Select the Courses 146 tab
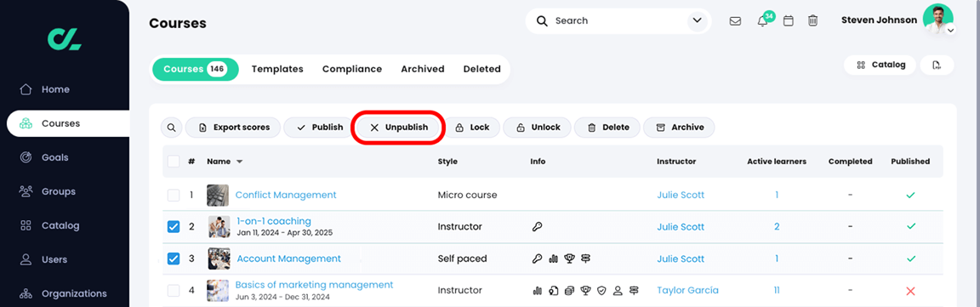 [195, 69]
